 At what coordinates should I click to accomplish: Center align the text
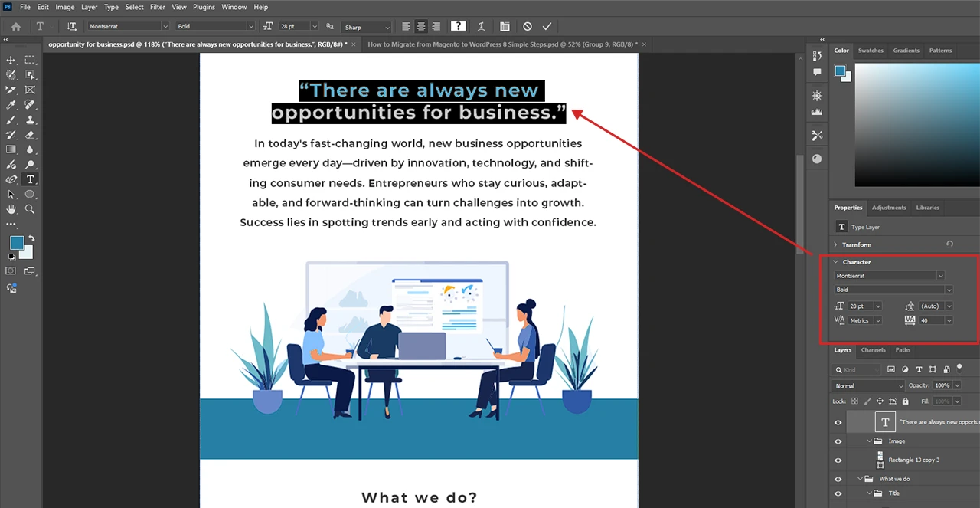point(420,26)
